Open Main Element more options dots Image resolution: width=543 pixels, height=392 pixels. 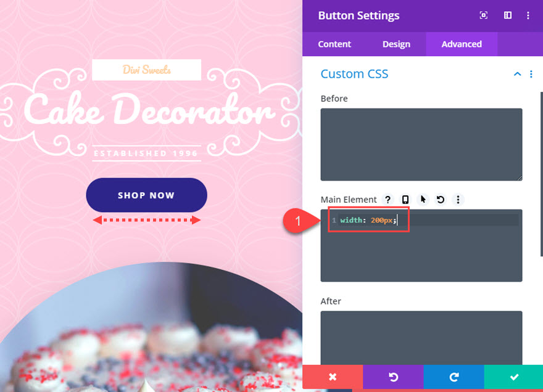point(458,200)
